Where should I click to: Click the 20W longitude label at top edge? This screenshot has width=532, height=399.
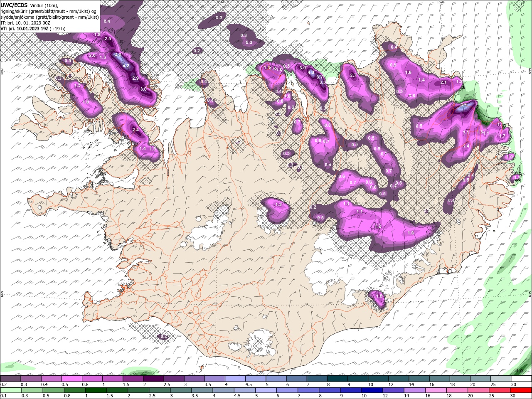220,2
